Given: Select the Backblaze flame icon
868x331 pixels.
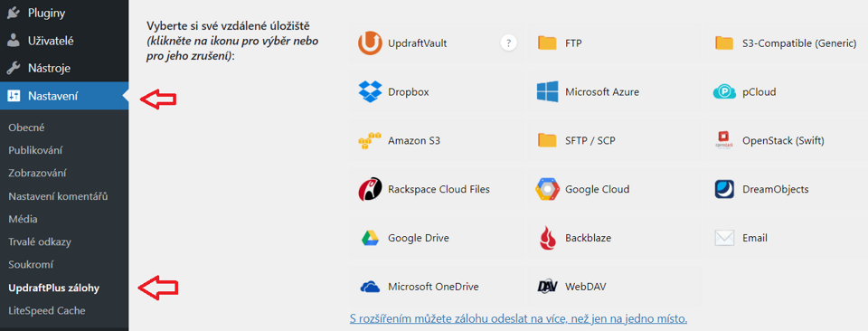Looking at the screenshot, I should point(547,238).
